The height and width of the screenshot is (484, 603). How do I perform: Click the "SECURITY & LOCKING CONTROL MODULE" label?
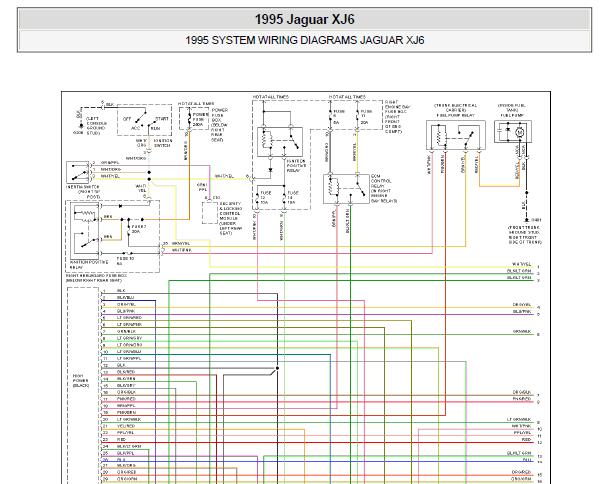[x=230, y=218]
